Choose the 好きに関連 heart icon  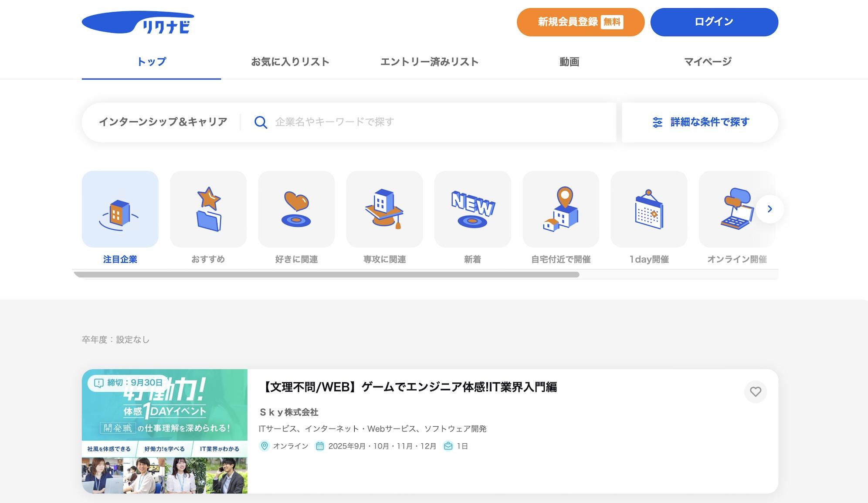pos(296,209)
